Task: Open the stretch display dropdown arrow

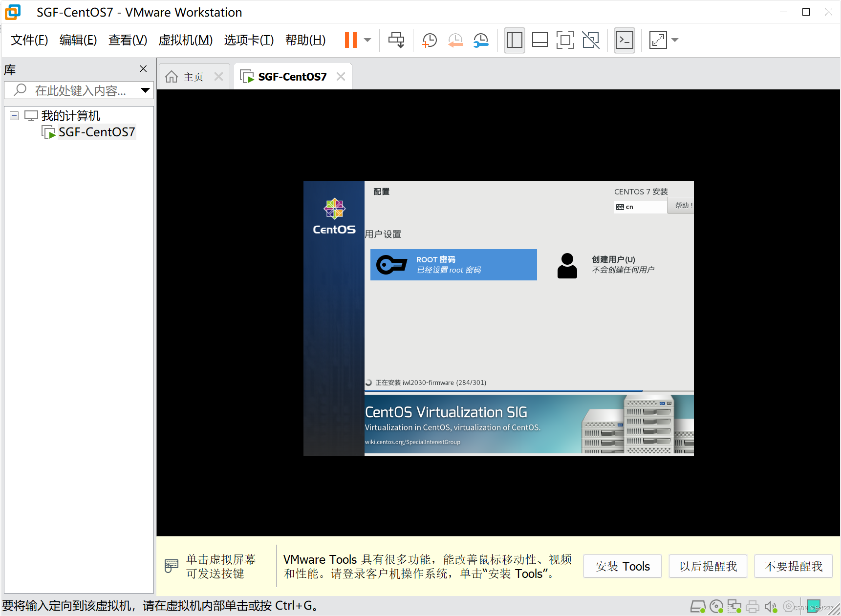Action: (x=675, y=40)
